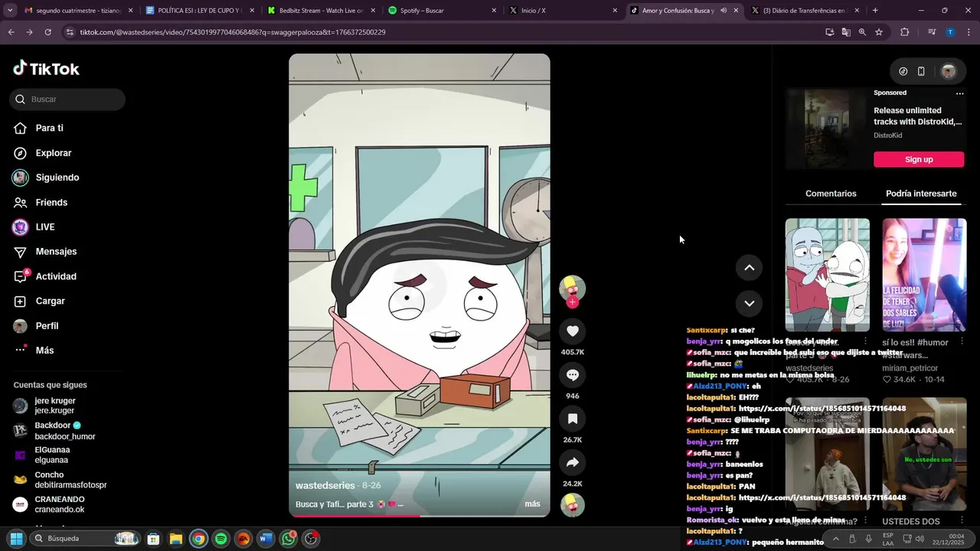The height and width of the screenshot is (551, 980).
Task: Open options dots on miriam_petricor video card
Action: coord(962,341)
